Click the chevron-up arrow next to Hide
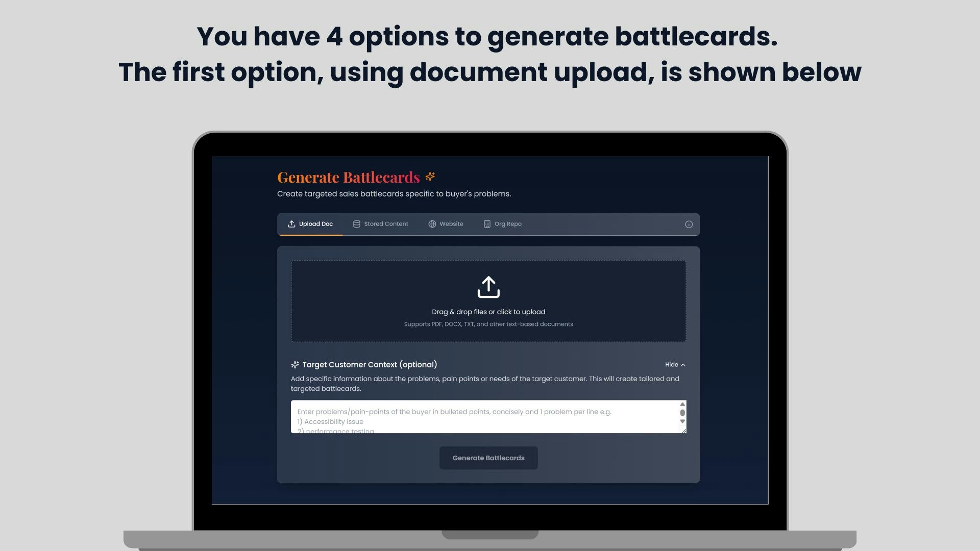Viewport: 980px width, 551px height. pos(683,365)
